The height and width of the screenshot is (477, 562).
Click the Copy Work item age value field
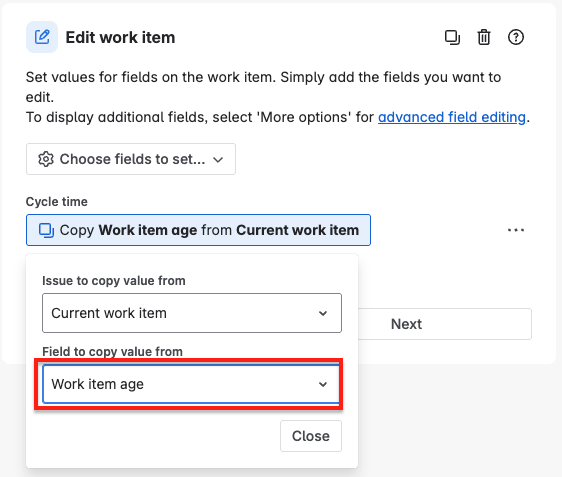198,230
